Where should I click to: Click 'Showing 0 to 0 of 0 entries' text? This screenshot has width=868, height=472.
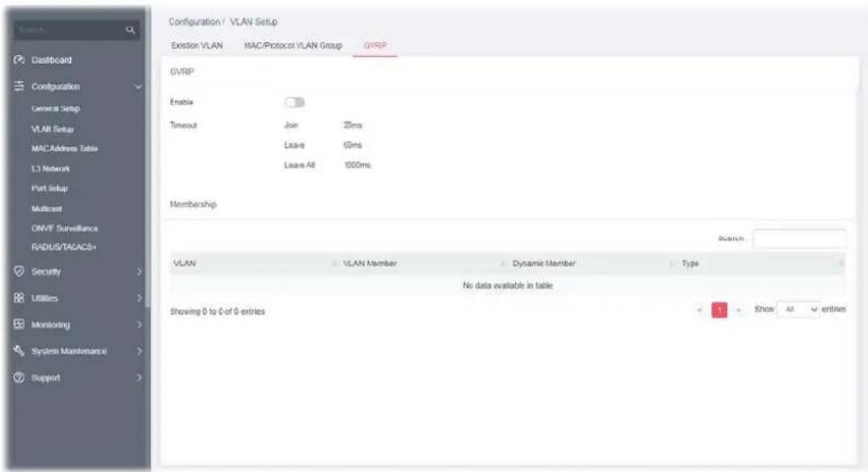point(218,311)
